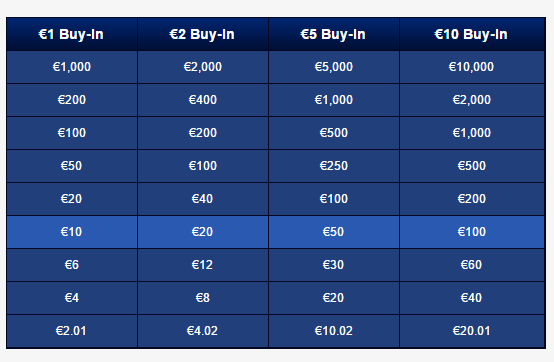
Task: Select the €8 prize cell
Action: pyautogui.click(x=203, y=298)
